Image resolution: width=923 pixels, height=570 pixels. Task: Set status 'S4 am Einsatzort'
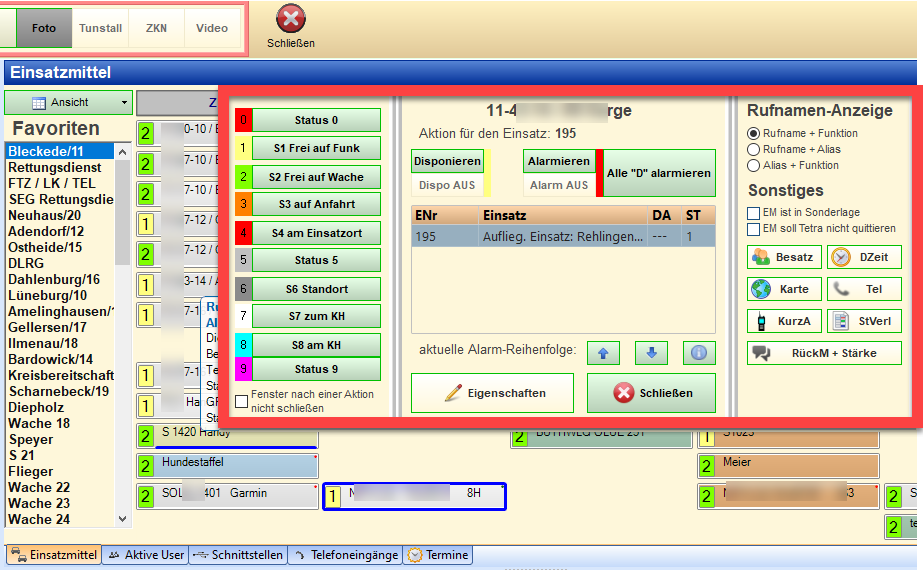316,232
